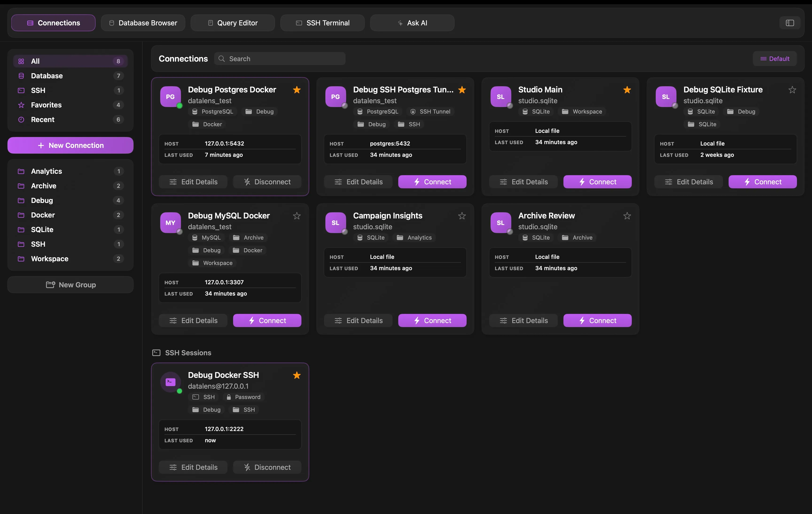Disconnect Debug Docker SSH session
Screen dimensions: 812x514
pos(267,467)
